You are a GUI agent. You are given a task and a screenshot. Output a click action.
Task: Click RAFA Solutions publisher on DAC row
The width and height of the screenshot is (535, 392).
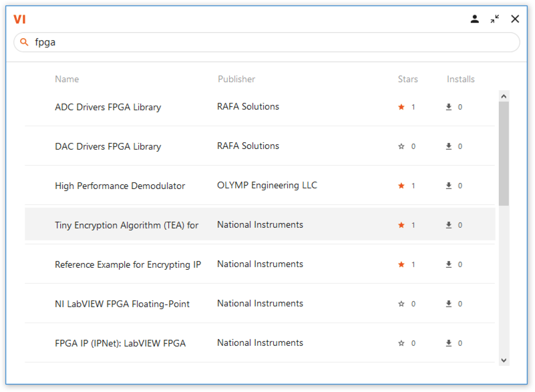(x=248, y=146)
